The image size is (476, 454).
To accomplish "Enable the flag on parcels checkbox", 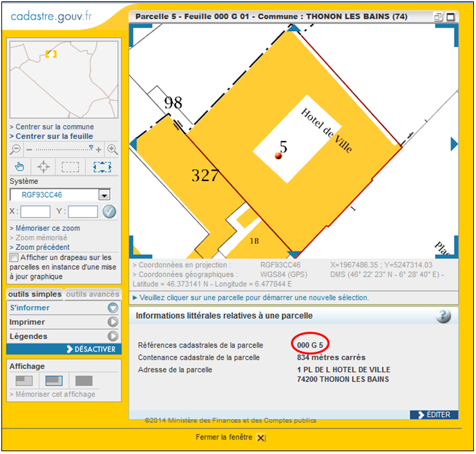I will pos(15,258).
